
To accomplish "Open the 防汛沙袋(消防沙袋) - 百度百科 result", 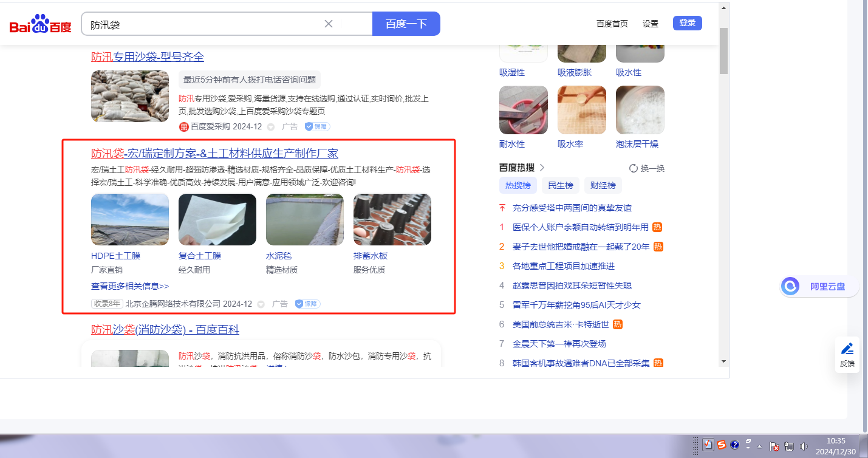I will (165, 330).
